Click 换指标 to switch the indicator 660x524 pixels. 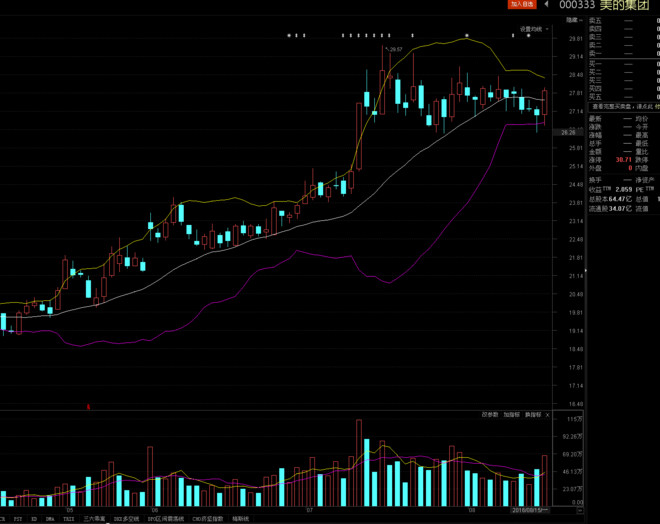(533, 415)
